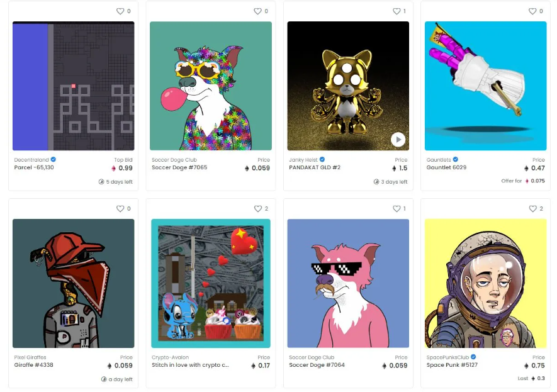The width and height of the screenshot is (557, 392).
Task: Click the heart on PANDAKAT GLD #2
Action: coord(397,11)
